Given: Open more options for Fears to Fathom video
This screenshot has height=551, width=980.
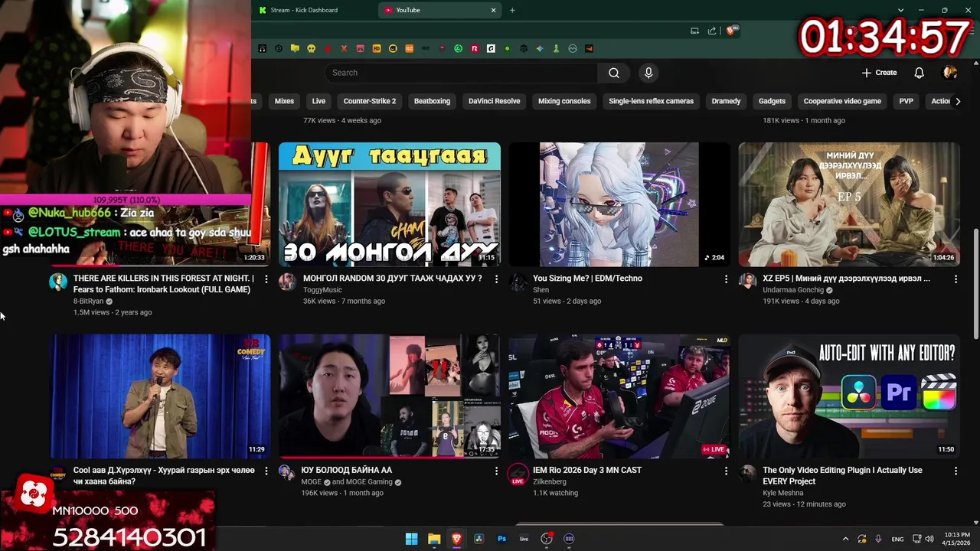Looking at the screenshot, I should point(266,279).
